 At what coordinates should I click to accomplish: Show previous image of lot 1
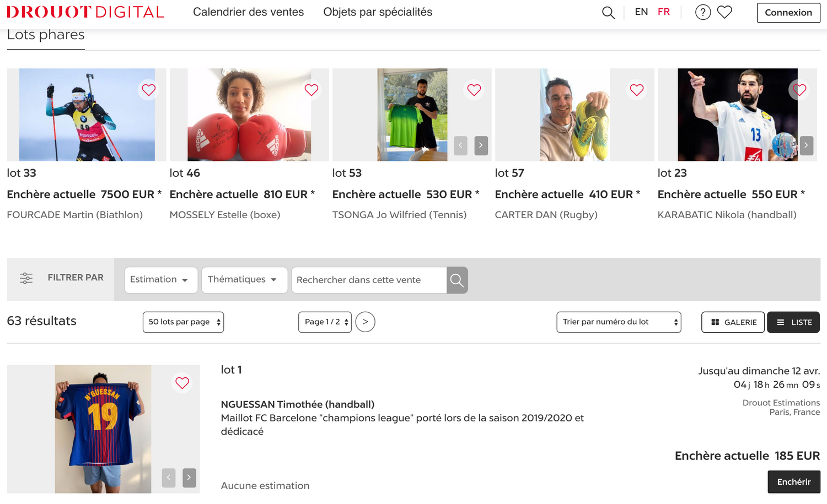[x=169, y=478]
